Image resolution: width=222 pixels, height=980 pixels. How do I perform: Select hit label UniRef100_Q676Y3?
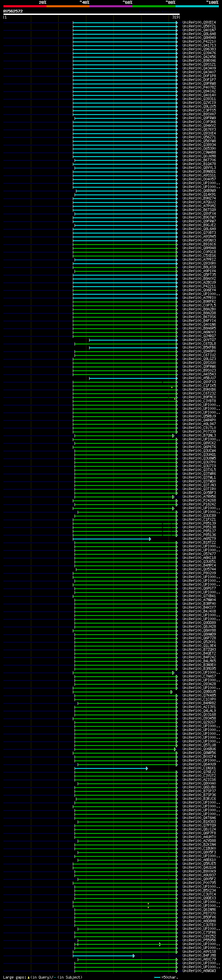click(x=199, y=129)
